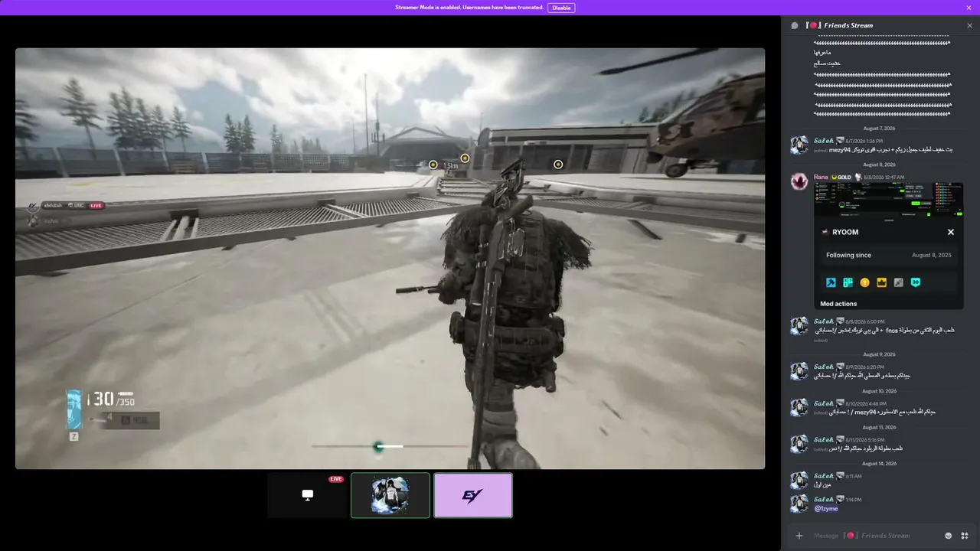Select the purple EY logo participant tile
The image size is (980, 551).
click(473, 495)
